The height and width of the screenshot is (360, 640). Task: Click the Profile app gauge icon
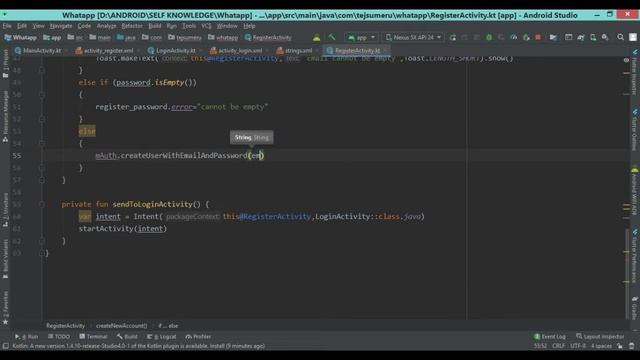tap(513, 38)
